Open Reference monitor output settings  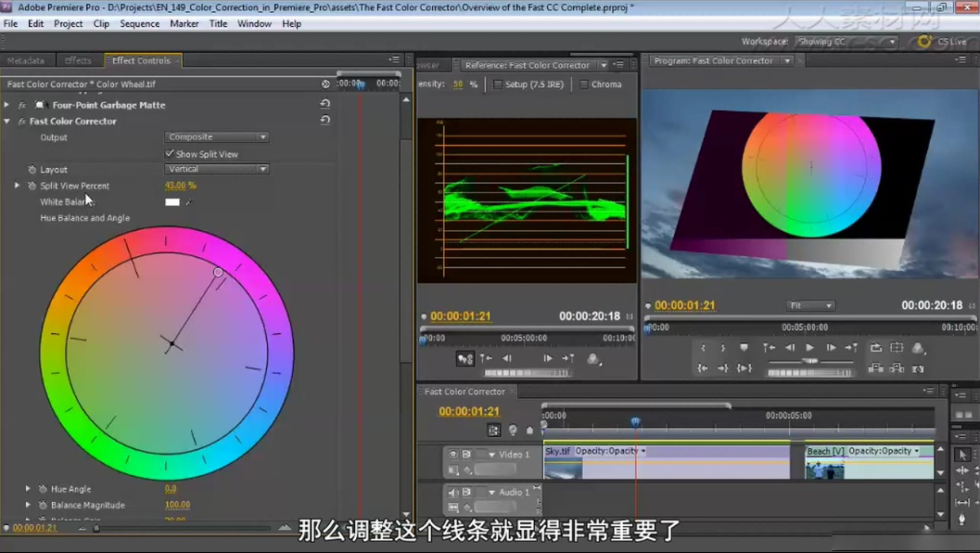point(593,359)
